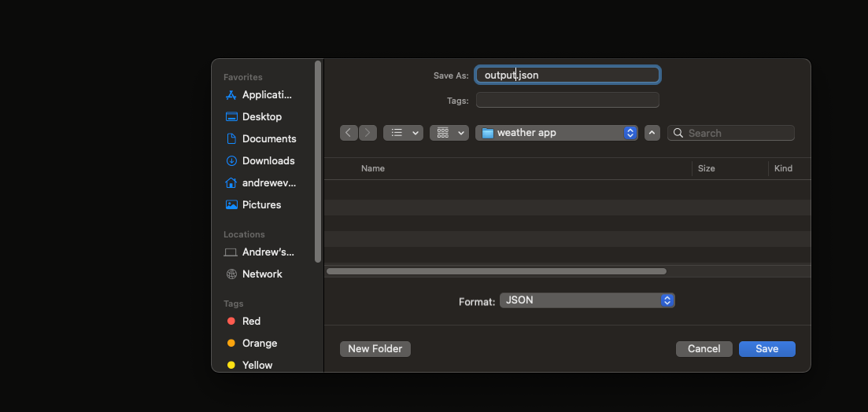Click the Cancel button
The width and height of the screenshot is (868, 412).
coord(704,348)
